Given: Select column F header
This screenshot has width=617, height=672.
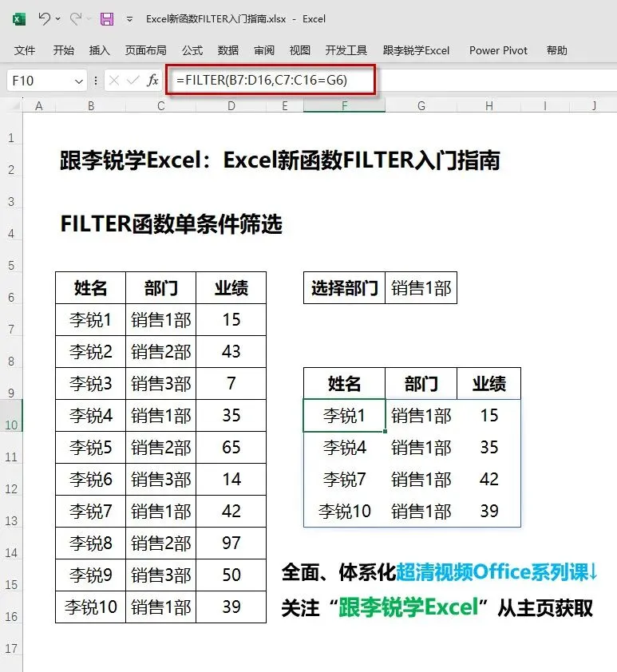Looking at the screenshot, I should pos(345,106).
